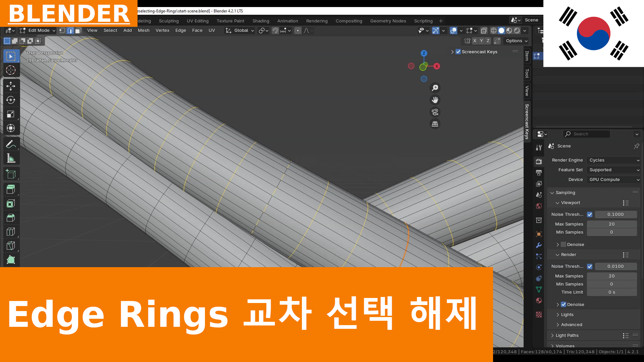Select the Extrude Region tool
This screenshot has height=362, width=644.
[x=11, y=189]
